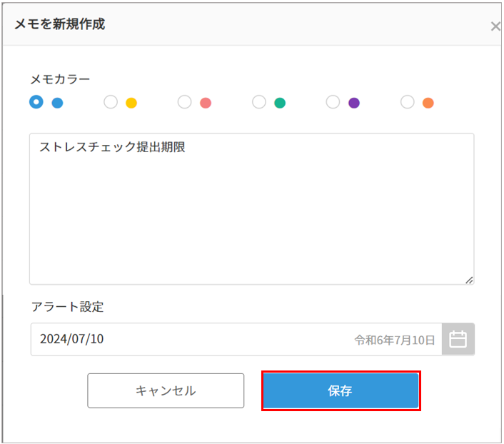Click the orange color dot
Screen dimensions: 504x444
point(428,103)
